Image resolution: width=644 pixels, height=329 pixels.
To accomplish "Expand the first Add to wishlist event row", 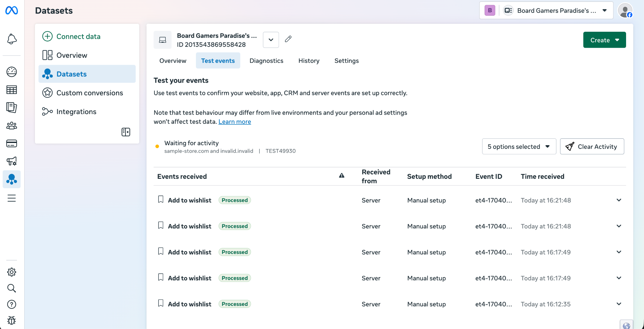I will 619,200.
